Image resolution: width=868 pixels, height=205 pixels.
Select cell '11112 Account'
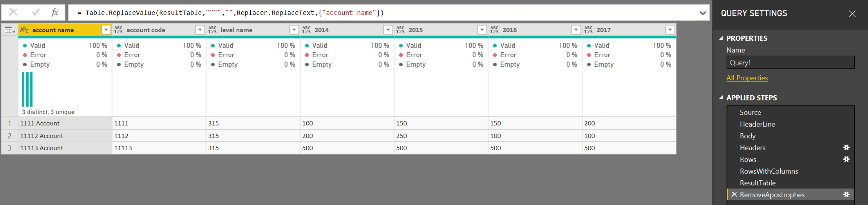[65, 136]
